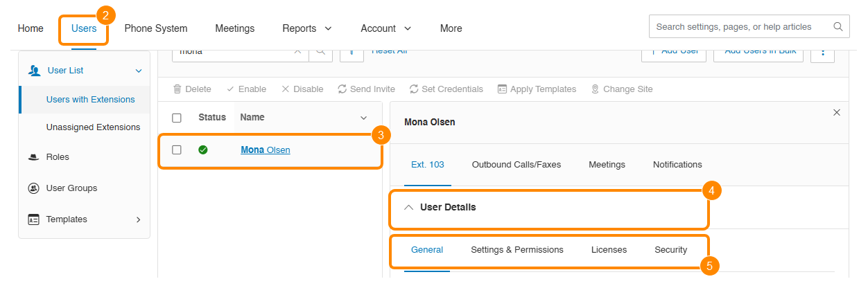Screen dimensions: 868x288
Task: Collapse the User List sidebar section
Action: coord(138,71)
